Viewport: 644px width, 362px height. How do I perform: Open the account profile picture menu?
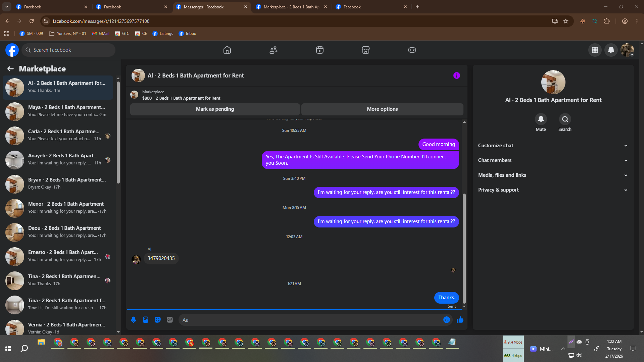(x=627, y=50)
